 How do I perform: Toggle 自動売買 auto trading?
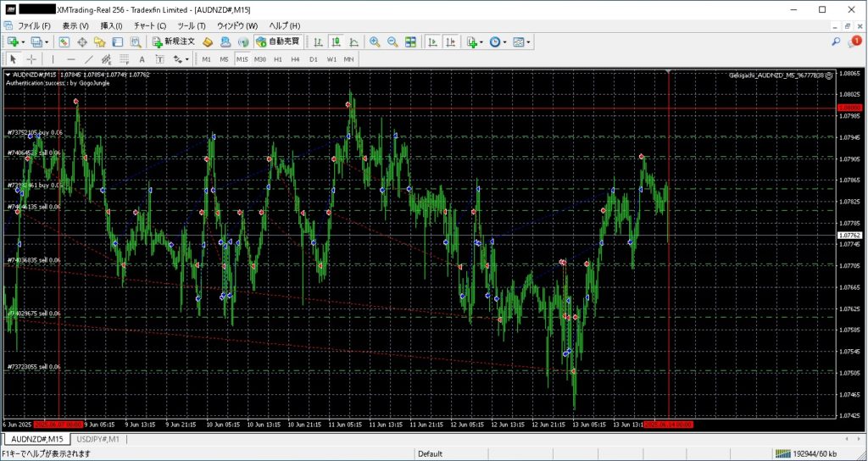click(x=276, y=42)
